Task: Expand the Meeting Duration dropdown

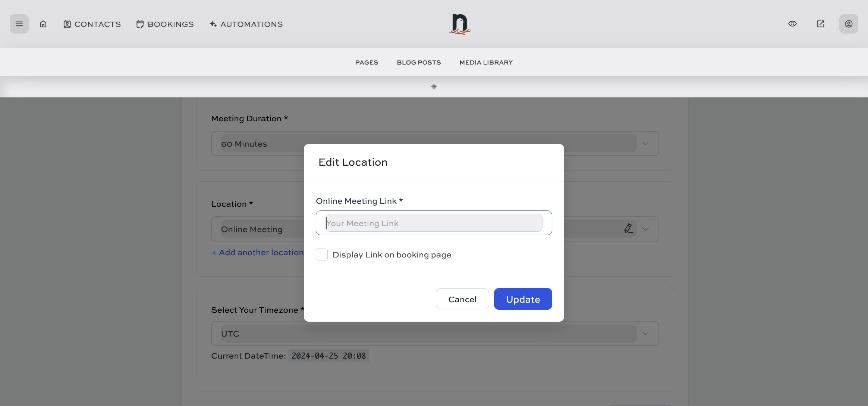Action: pos(645,143)
